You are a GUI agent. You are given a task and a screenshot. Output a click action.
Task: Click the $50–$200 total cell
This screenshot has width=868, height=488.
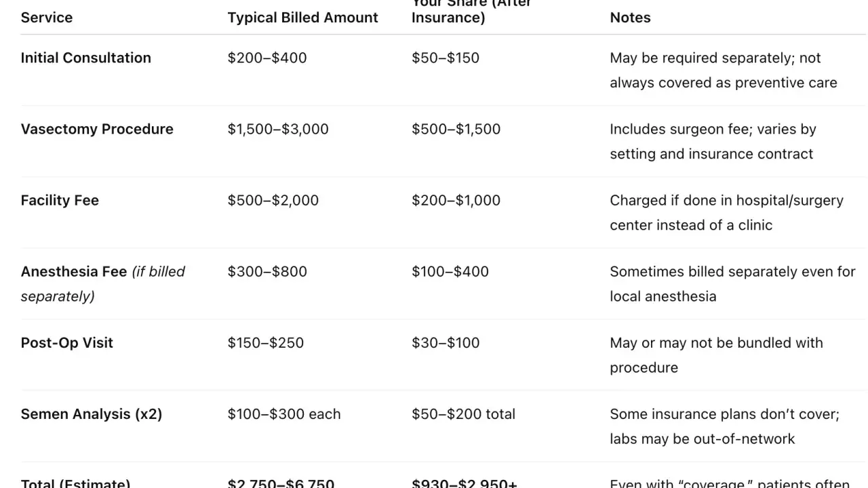click(463, 413)
